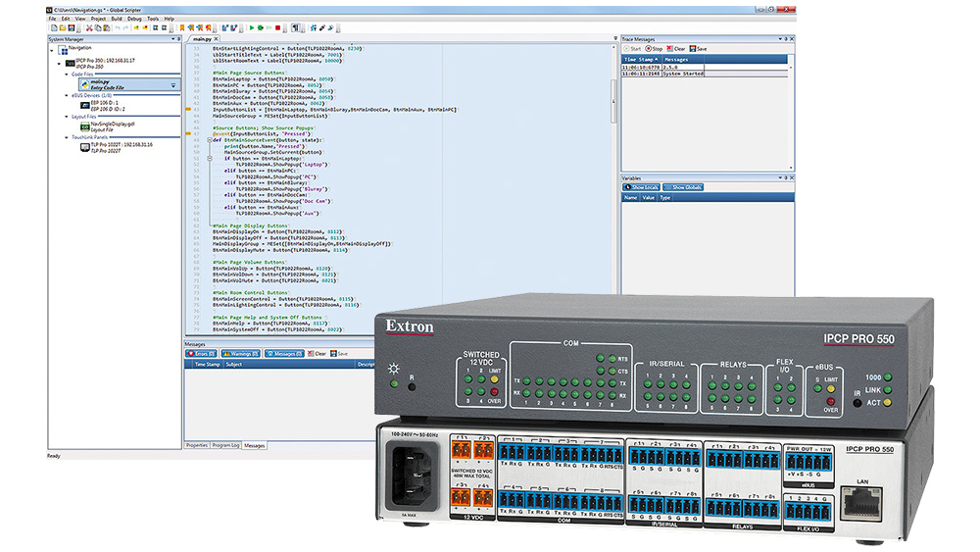Toggle the Messages filter button
Image resolution: width=980 pixels, height=552 pixels.
click(x=284, y=353)
